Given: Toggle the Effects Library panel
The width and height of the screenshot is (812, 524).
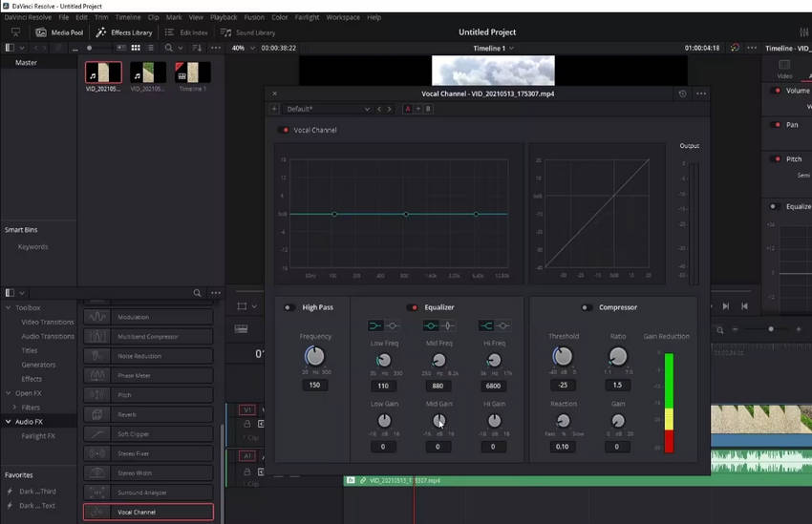Looking at the screenshot, I should [x=124, y=32].
